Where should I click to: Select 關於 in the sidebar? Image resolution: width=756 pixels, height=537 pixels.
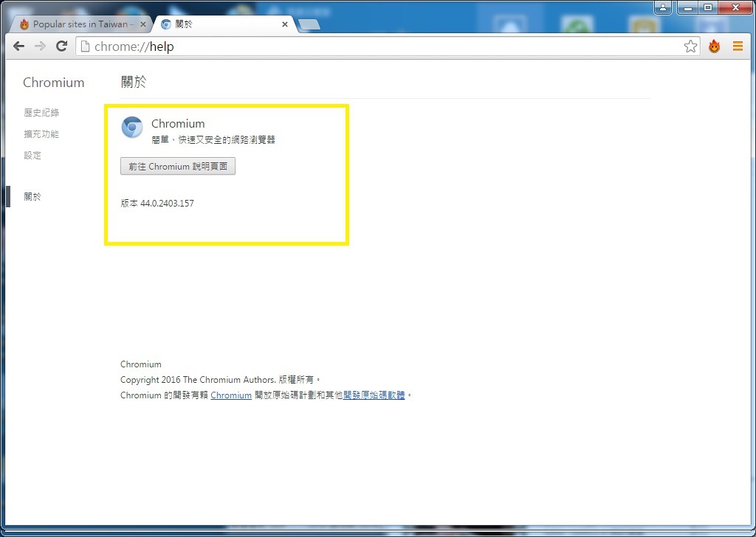tap(32, 196)
